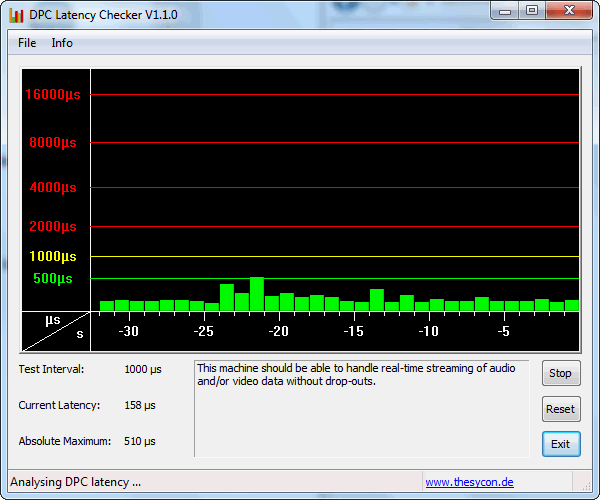Screen dimensions: 600x500
Task: Click the 1000 µs test interval value
Action: pyautogui.click(x=143, y=370)
